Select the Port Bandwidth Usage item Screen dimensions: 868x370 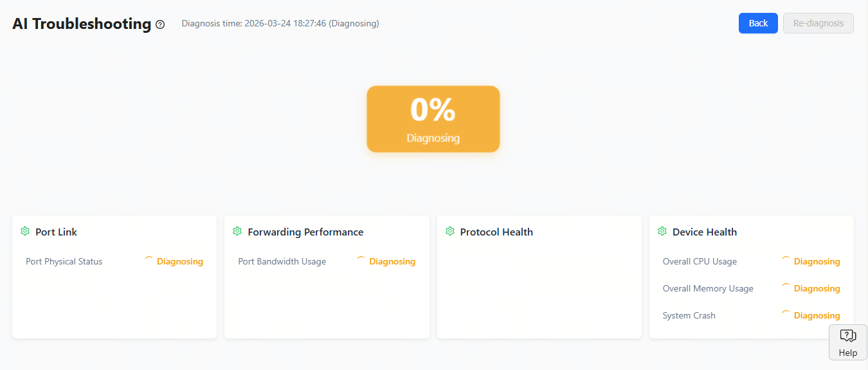[x=282, y=261]
